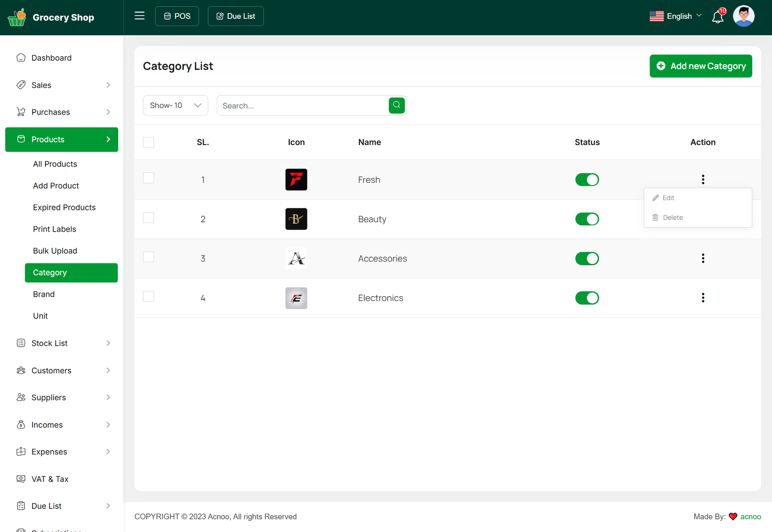Open the POS button in header

(177, 16)
